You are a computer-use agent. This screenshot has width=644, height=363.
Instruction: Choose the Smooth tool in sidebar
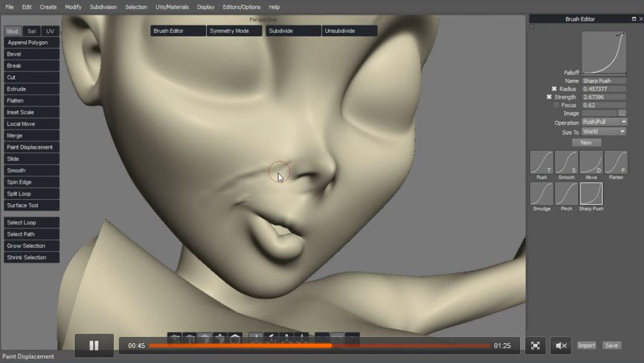click(x=32, y=171)
